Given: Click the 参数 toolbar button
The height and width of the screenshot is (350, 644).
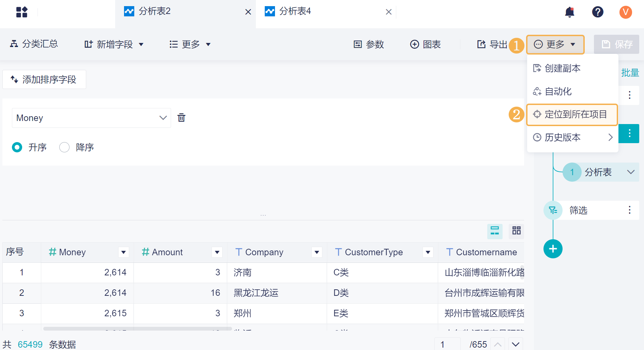Looking at the screenshot, I should click(x=369, y=44).
